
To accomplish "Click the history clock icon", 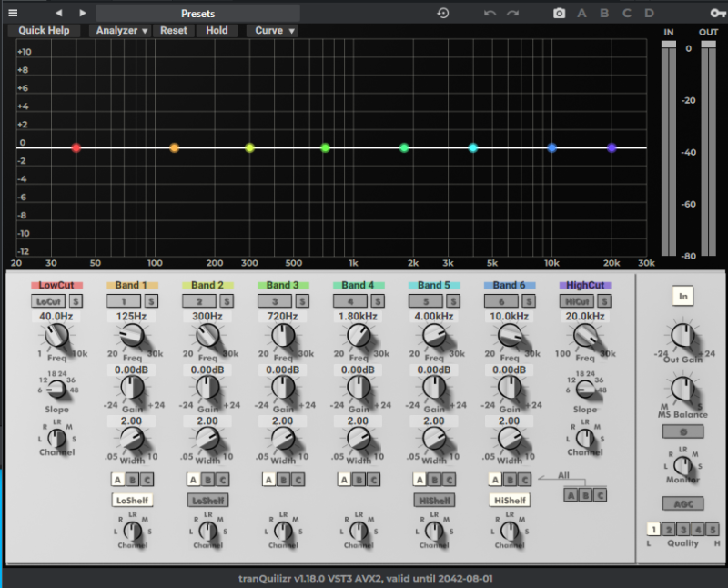I will tap(443, 13).
